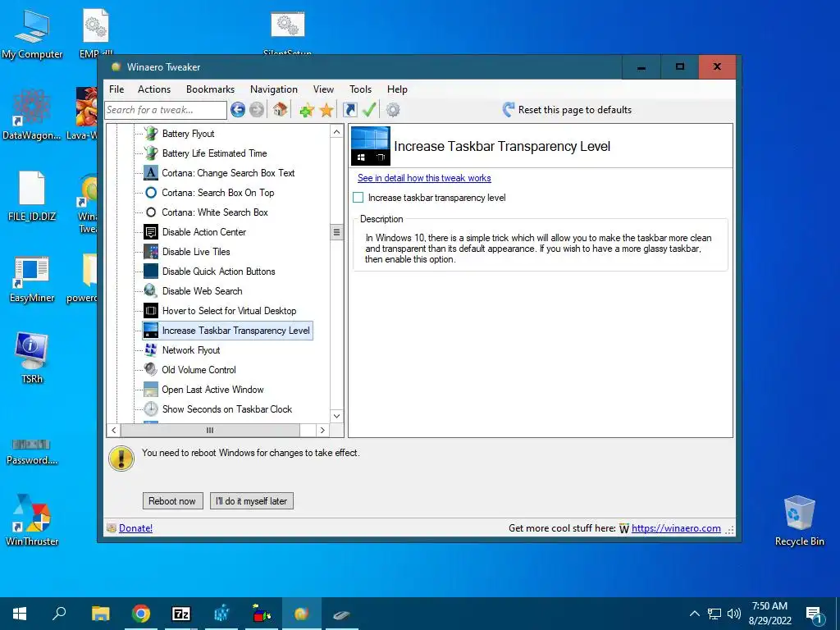Open See in detail how this tweak works link
The image size is (840, 630).
424,178
